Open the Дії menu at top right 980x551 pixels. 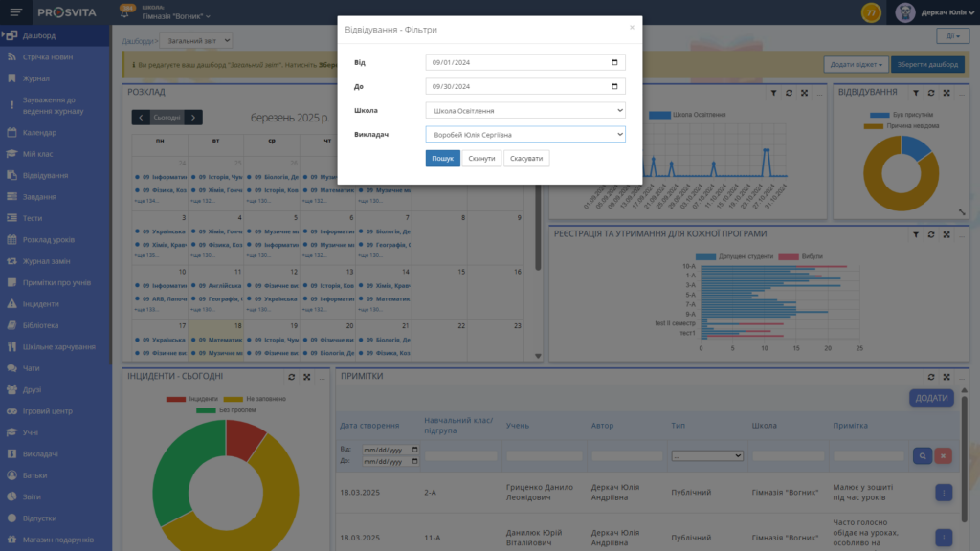coord(953,34)
